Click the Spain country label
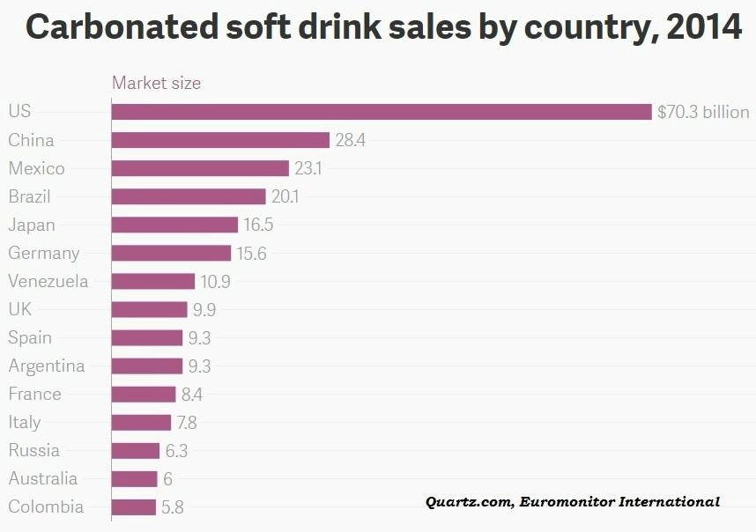This screenshot has height=532, width=756. pos(30,338)
